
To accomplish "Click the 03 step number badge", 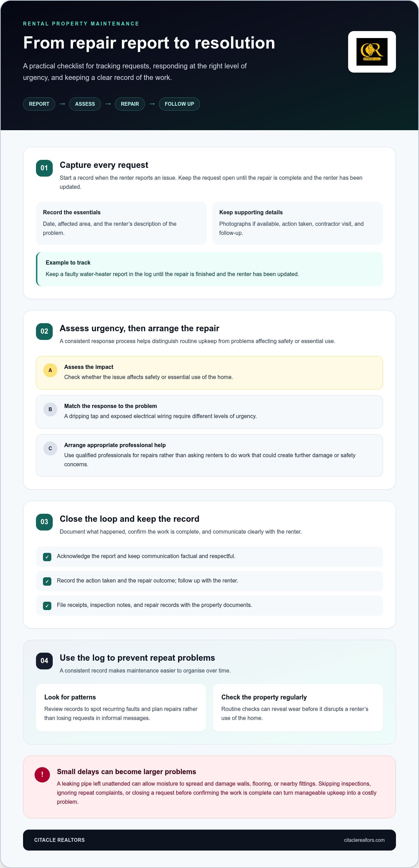I will 44,522.
